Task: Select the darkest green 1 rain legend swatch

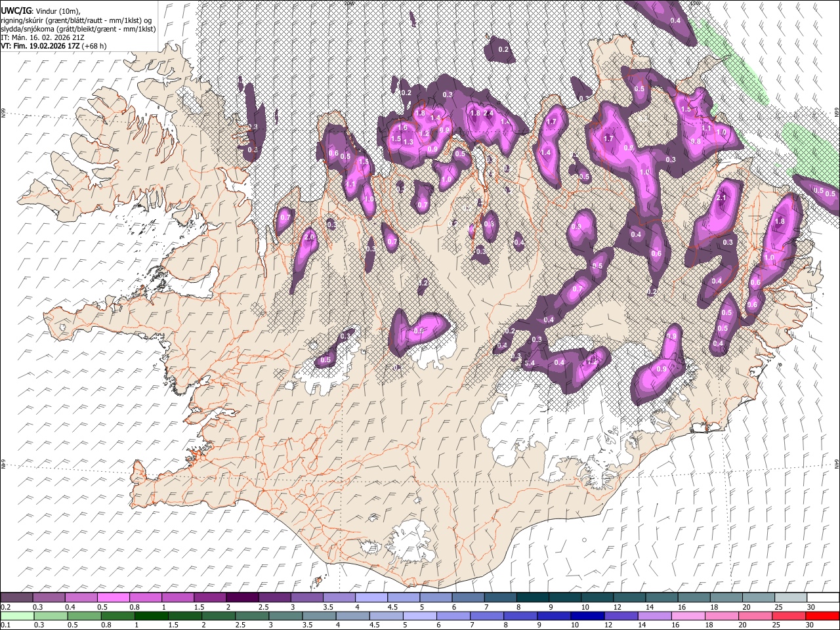Action: pos(152,616)
